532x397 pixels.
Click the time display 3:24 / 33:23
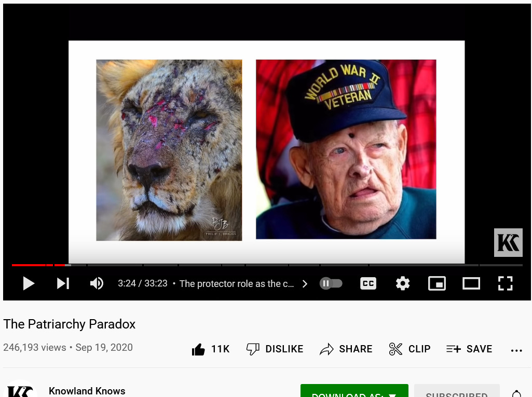click(143, 283)
